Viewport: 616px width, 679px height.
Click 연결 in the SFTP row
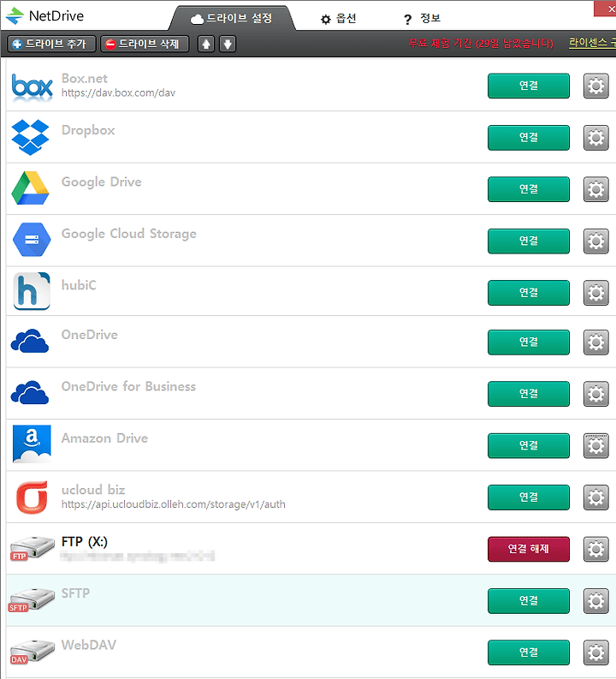(528, 600)
